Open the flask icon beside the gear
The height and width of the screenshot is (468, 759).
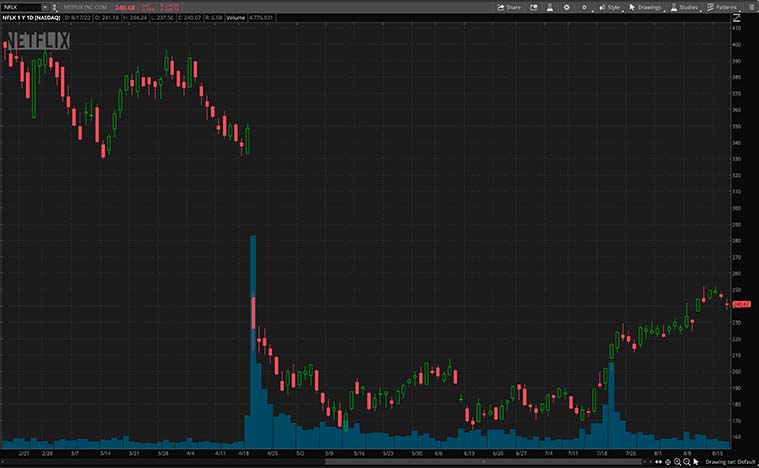coord(550,7)
